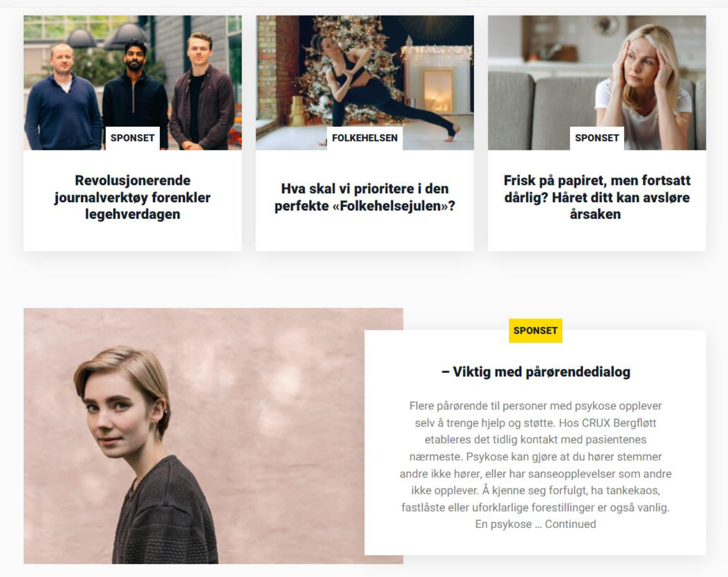728x577 pixels.
Task: Follow the Continued link
Action: pyautogui.click(x=570, y=524)
